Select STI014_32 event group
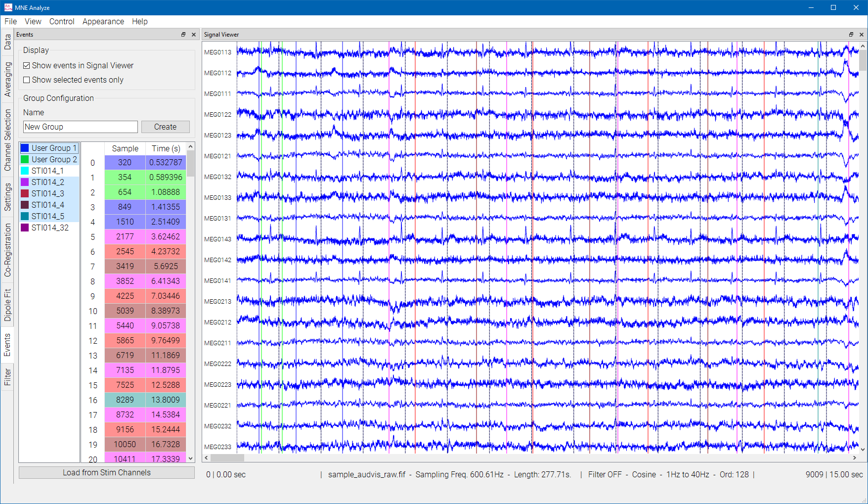 (50, 228)
